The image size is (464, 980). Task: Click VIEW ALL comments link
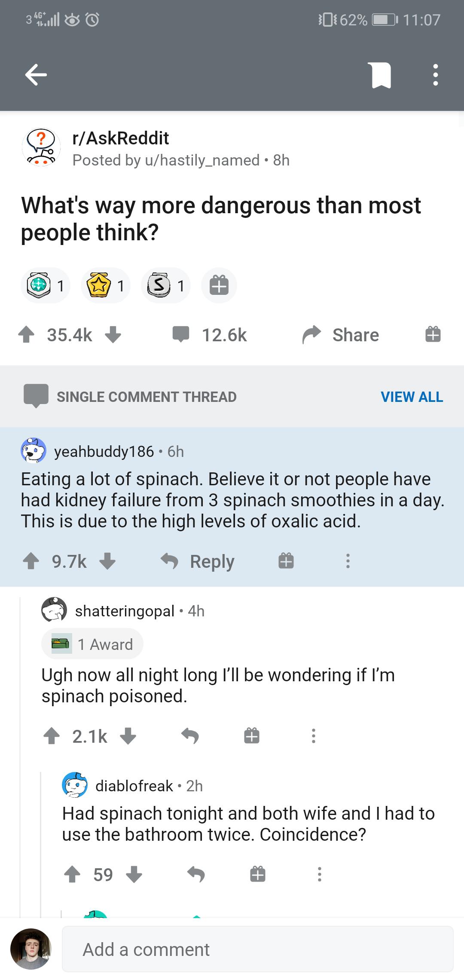pos(412,397)
